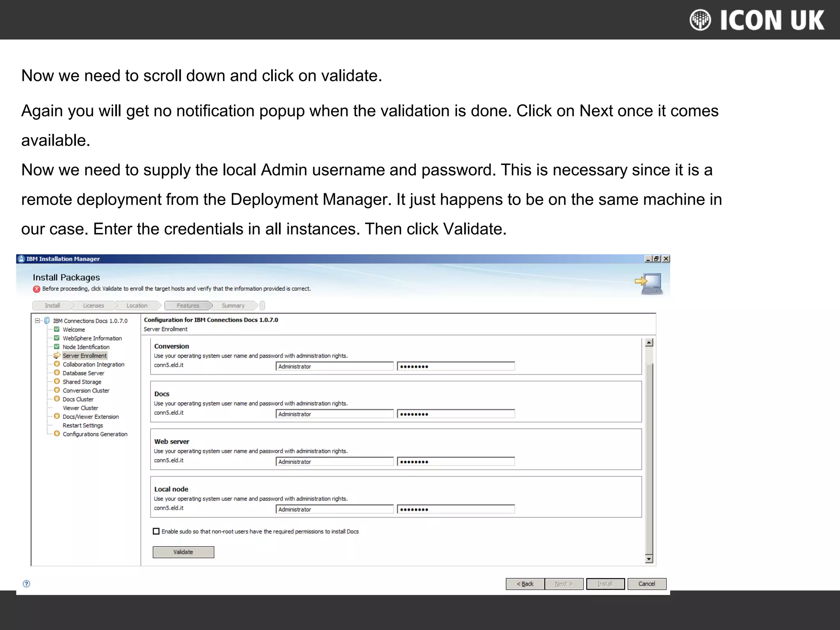Screen dimensions: 840x630
Task: Click the Back button
Action: 525,584
